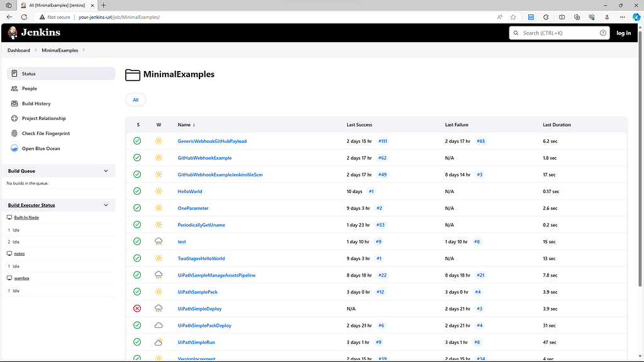Click the red failure icon for UiPathSimpleDeploy
Screen dimensions: 644x362
point(136,309)
